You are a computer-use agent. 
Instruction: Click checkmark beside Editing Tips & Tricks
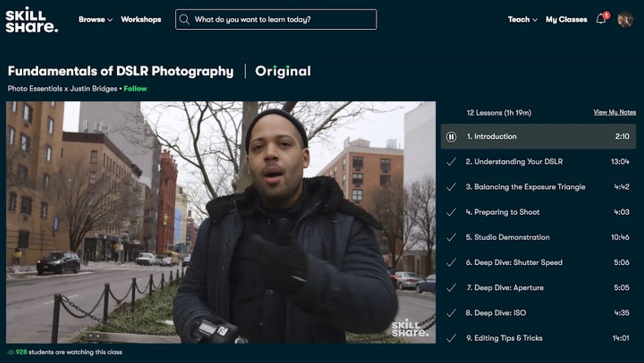click(x=451, y=338)
